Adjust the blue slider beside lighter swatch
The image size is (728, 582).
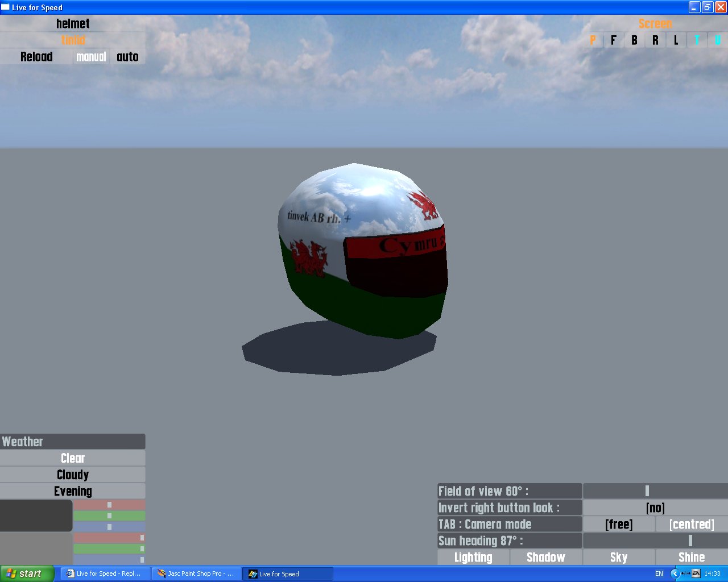tap(109, 559)
